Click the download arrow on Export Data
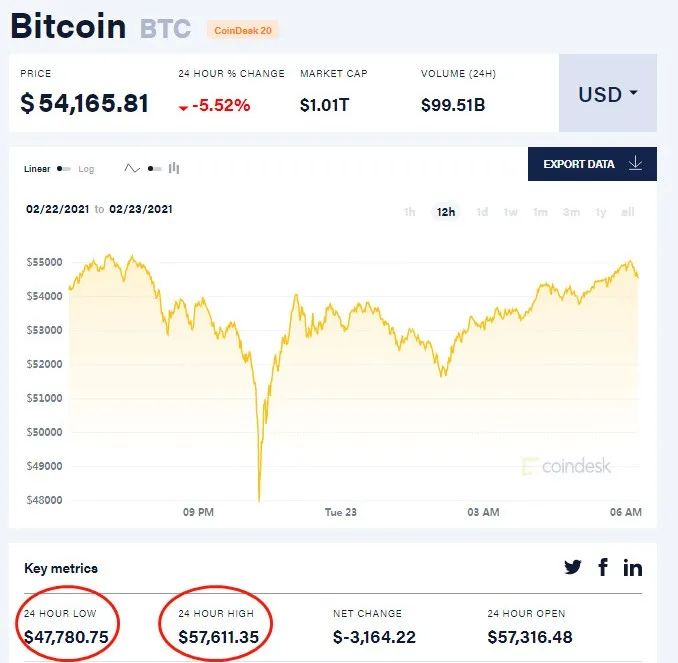678x663 pixels. click(x=636, y=163)
